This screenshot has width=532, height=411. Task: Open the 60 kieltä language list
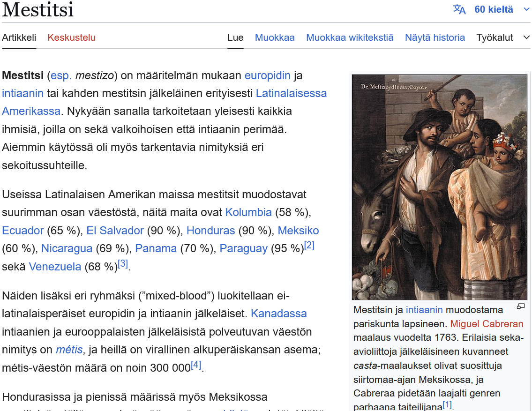click(x=493, y=9)
